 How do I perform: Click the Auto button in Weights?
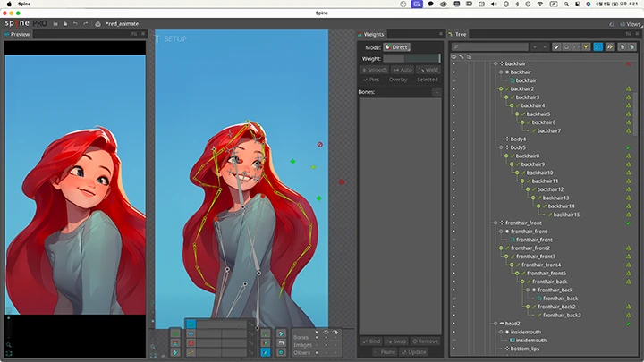tap(402, 70)
